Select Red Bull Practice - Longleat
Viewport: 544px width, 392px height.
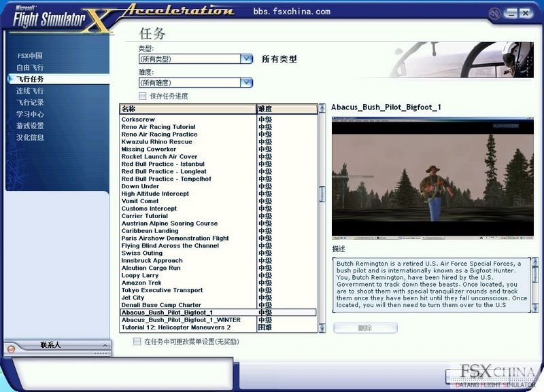point(164,172)
